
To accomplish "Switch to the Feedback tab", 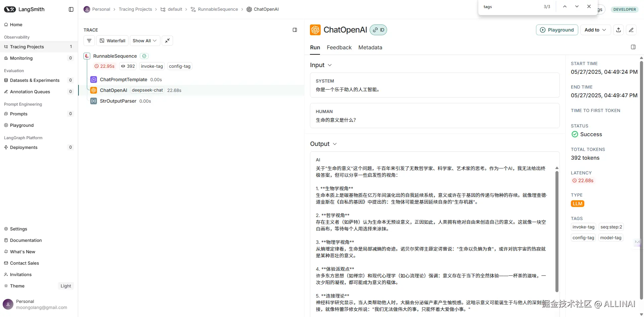I will (x=339, y=48).
